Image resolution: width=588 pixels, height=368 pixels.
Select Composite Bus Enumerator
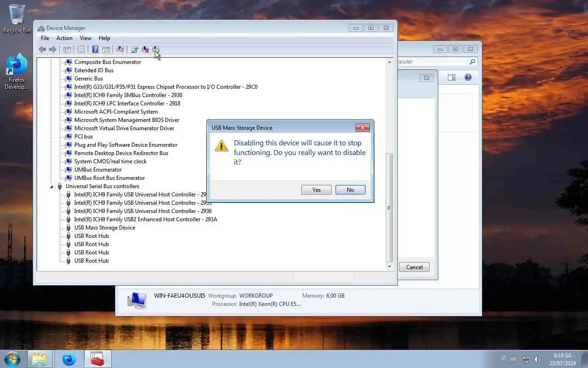(107, 62)
